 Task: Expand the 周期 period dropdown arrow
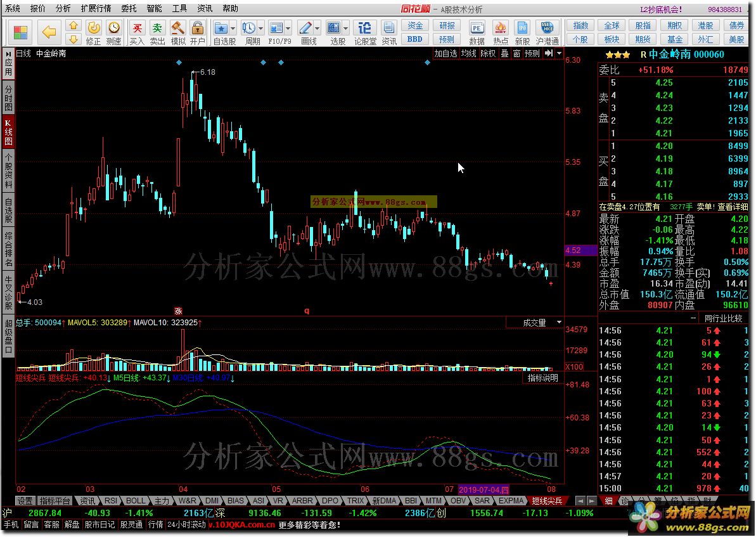[x=261, y=28]
